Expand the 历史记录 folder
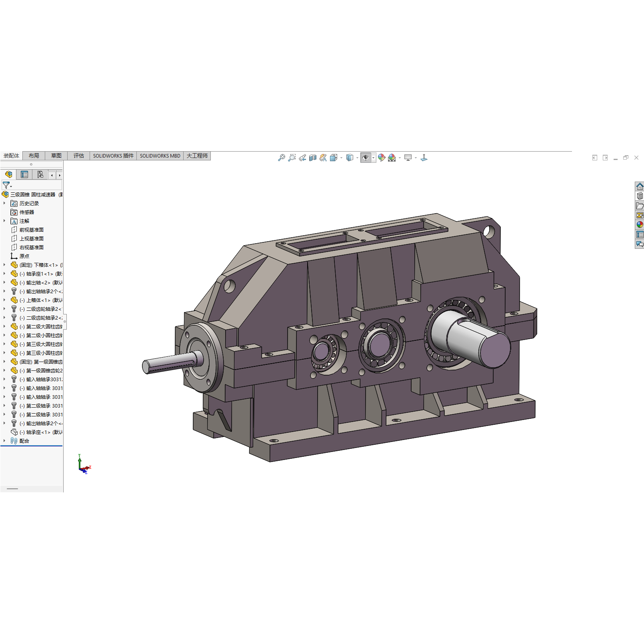 point(4,203)
